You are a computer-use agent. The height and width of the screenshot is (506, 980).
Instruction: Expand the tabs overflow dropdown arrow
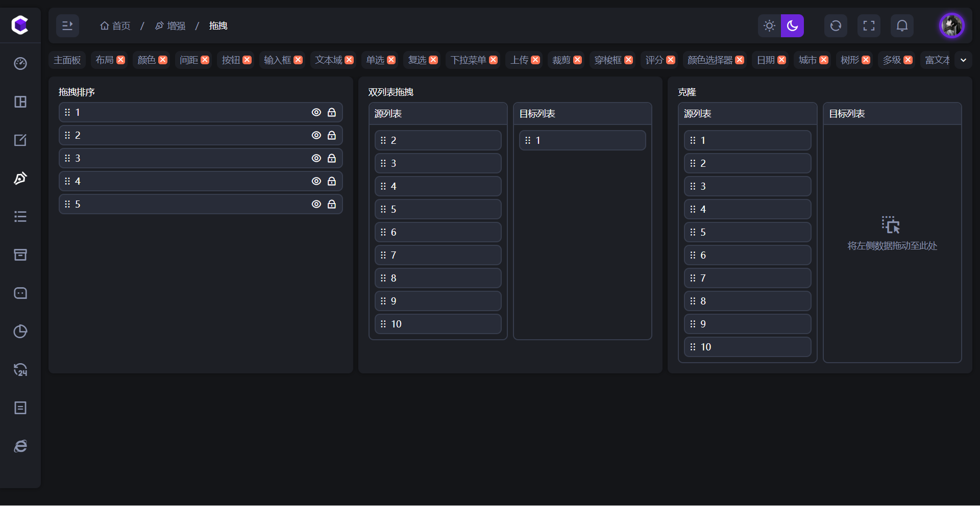point(963,60)
